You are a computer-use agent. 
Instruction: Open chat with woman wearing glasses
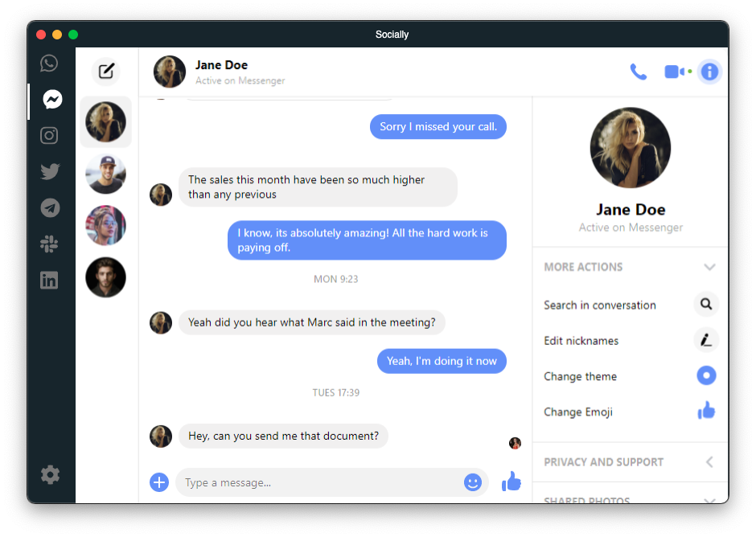point(105,226)
